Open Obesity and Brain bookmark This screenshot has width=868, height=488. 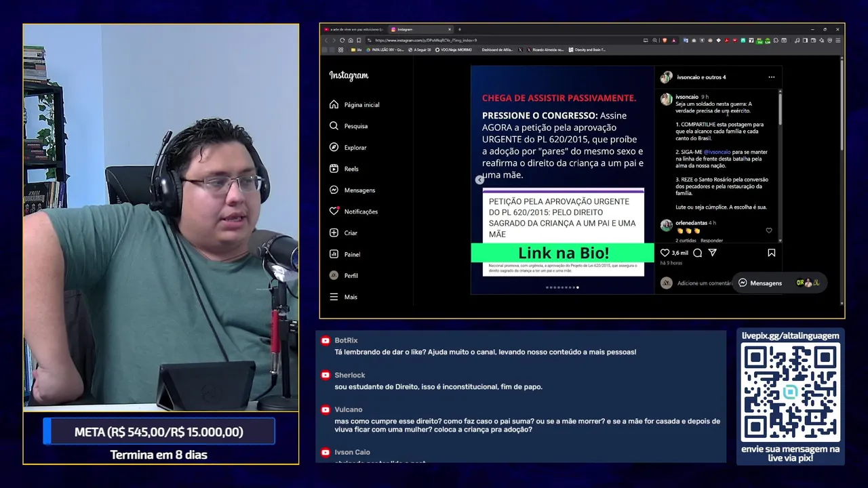tap(587, 49)
